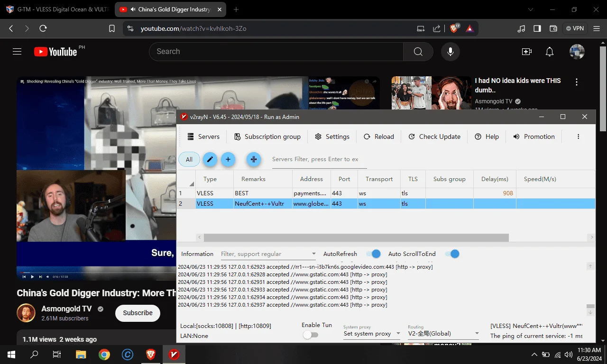Open the v2rayN three-dot overflow menu

tap(578, 136)
